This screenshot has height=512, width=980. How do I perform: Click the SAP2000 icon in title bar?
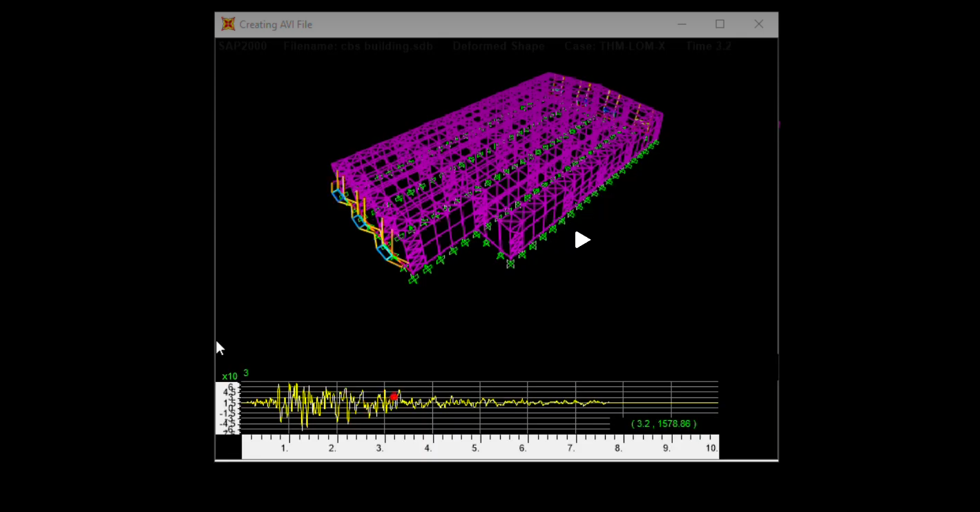click(228, 24)
